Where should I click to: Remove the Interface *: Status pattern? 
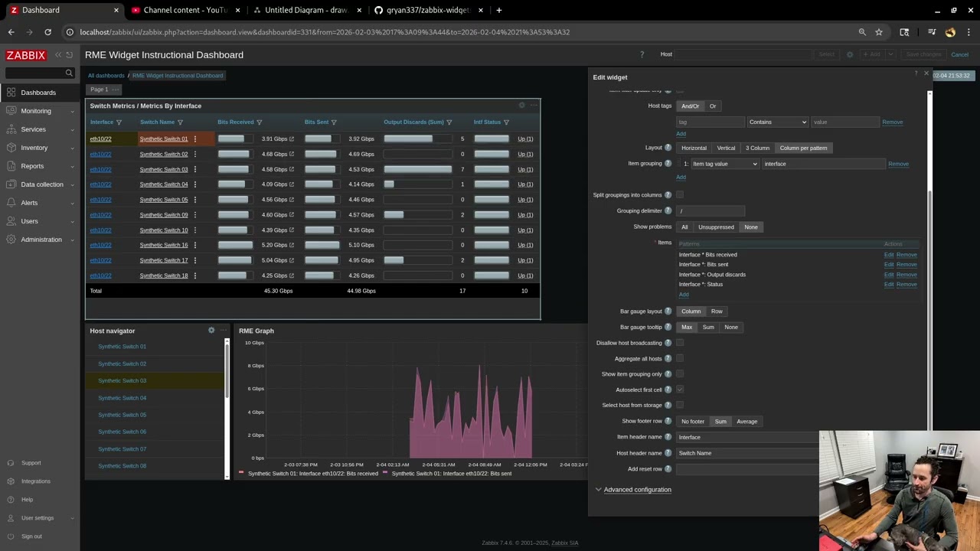click(x=906, y=285)
